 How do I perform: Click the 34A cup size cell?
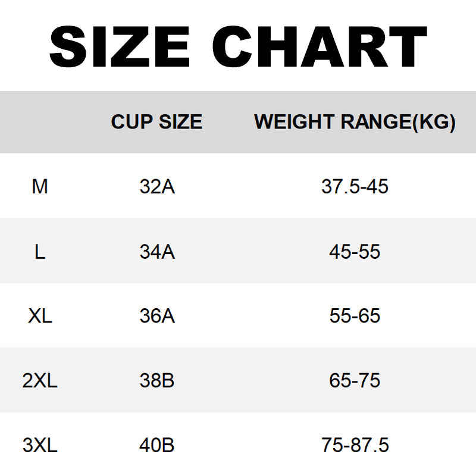(157, 252)
